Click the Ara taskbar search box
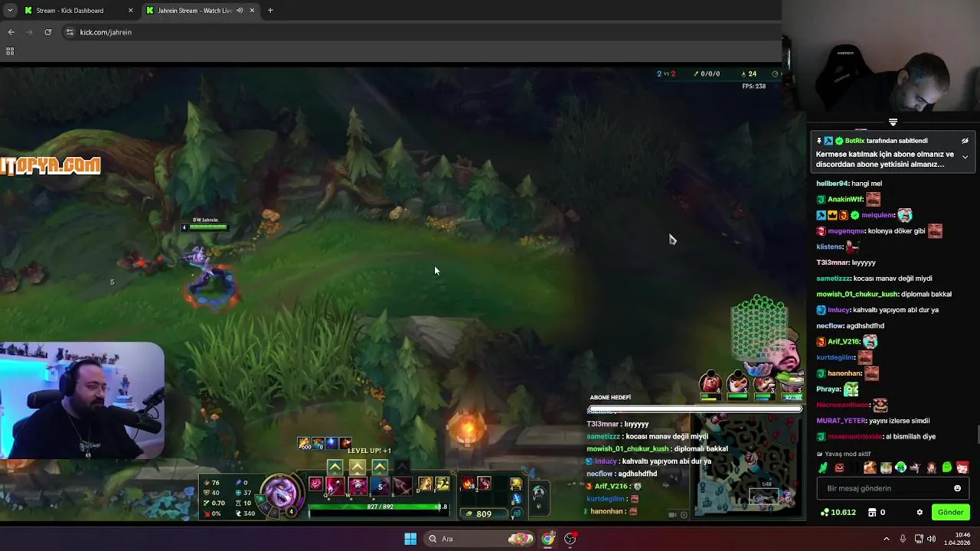 click(480, 539)
